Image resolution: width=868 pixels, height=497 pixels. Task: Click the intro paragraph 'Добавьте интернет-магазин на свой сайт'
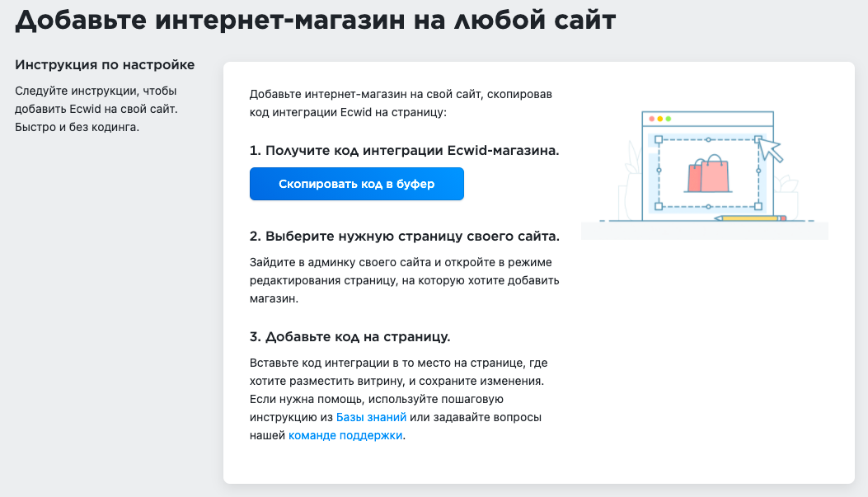click(x=401, y=102)
